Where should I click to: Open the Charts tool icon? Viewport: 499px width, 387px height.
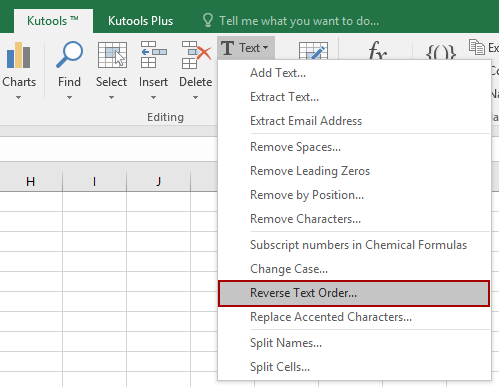[x=19, y=55]
